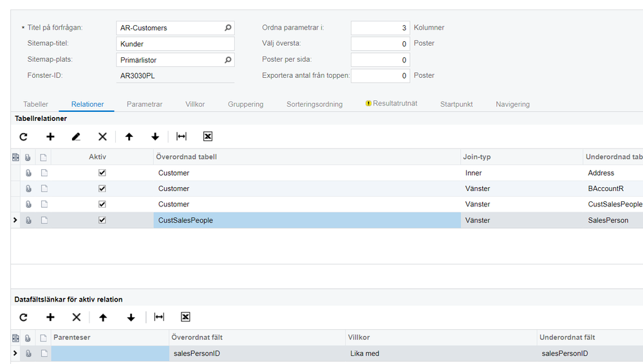
Task: Open the Villkor tab
Action: pos(195,104)
